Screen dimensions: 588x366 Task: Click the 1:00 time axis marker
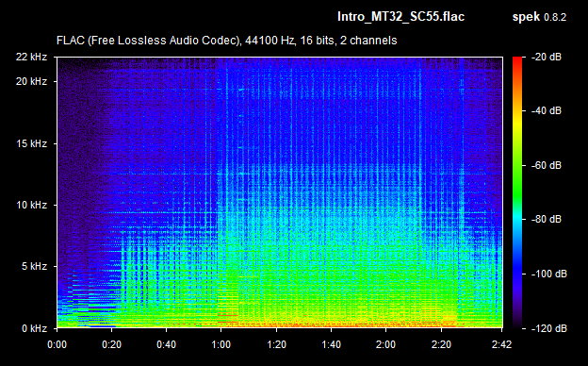221,344
